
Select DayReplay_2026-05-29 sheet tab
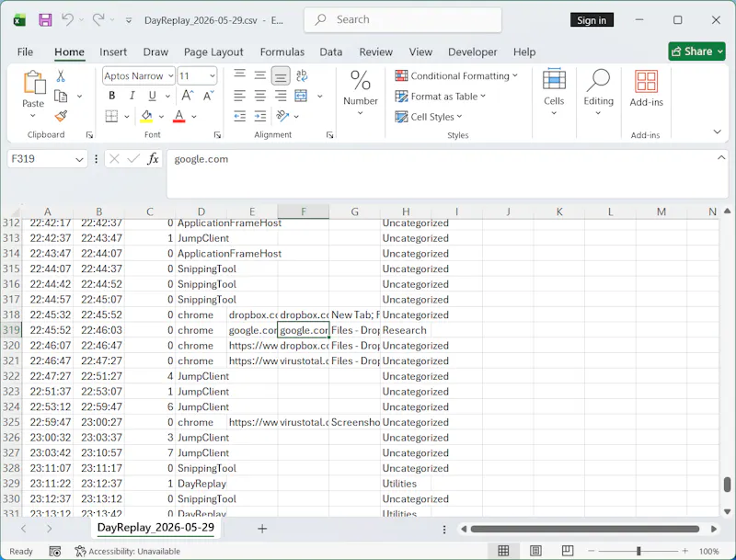155,528
